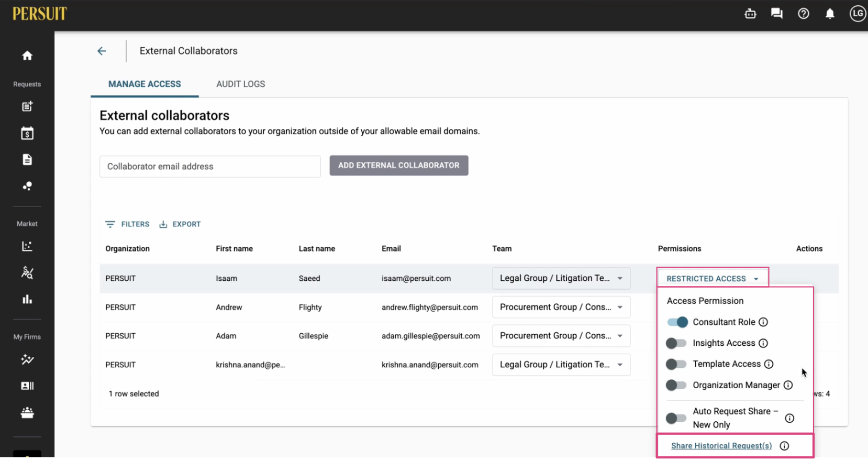
Task: Sort by the Organization column header
Action: (127, 249)
